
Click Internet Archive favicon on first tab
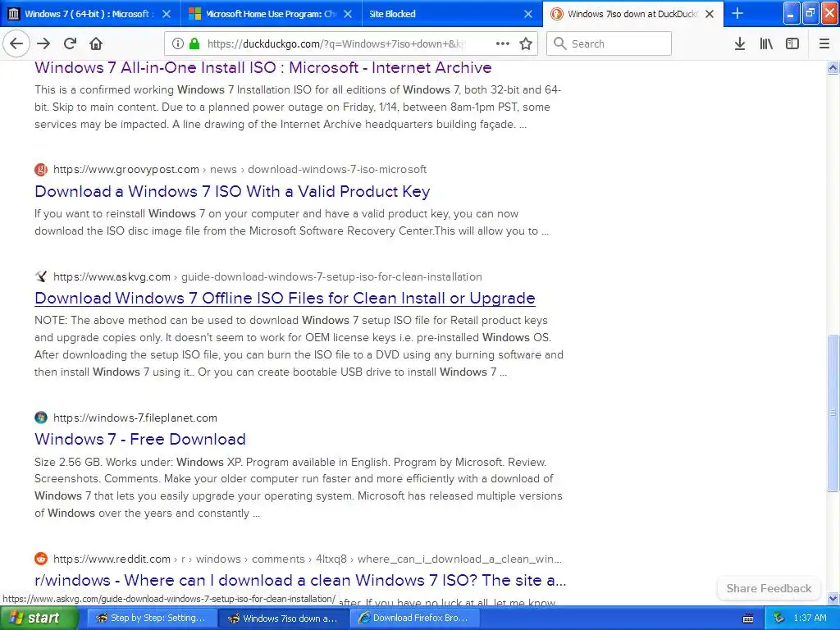pos(14,14)
